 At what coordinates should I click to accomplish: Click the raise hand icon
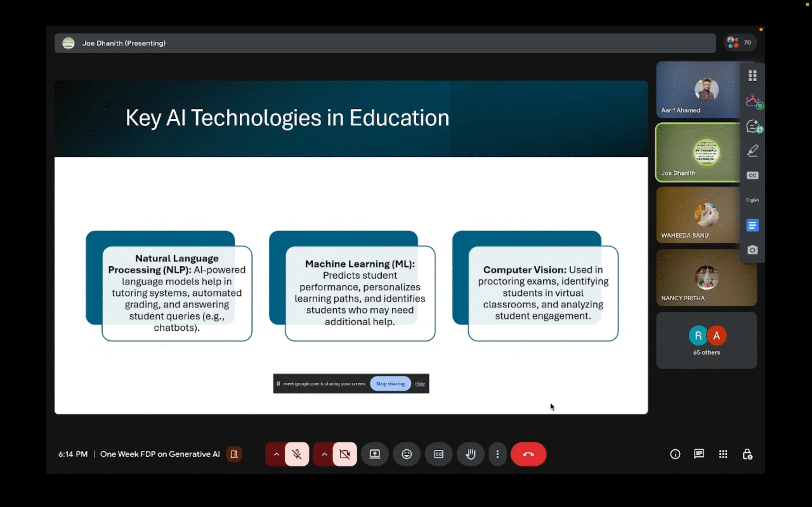470,454
